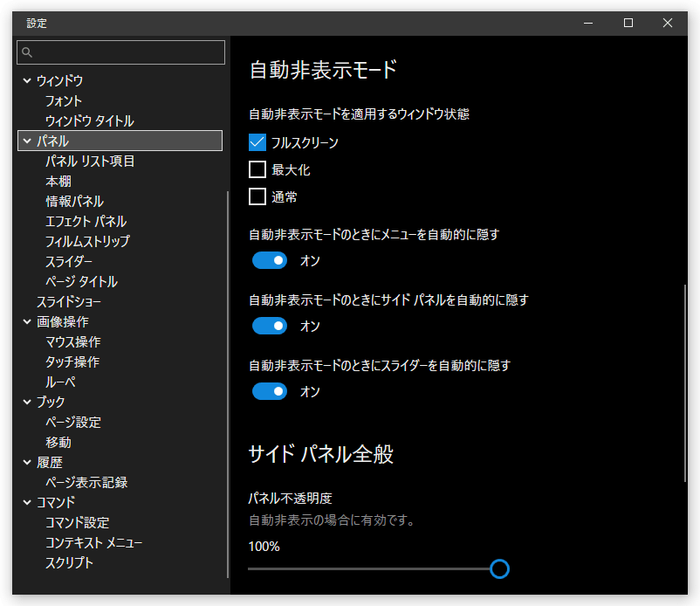Focus the settings search field
Viewport: 700px width, 606px height.
click(x=120, y=52)
